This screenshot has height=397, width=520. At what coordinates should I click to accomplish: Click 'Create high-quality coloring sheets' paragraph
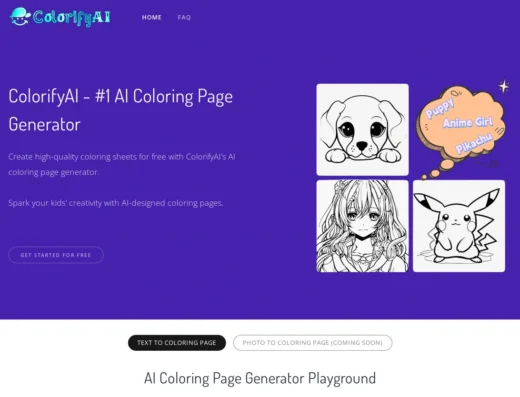point(122,164)
